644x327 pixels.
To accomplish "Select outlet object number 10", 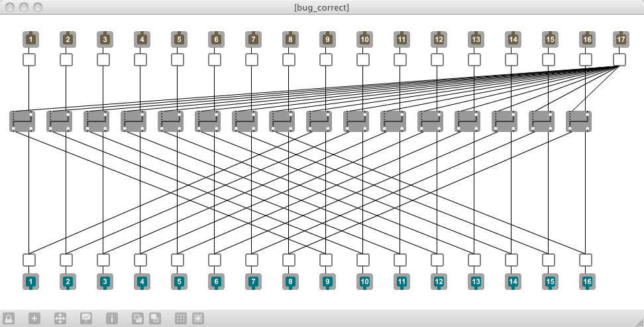I will 364,282.
